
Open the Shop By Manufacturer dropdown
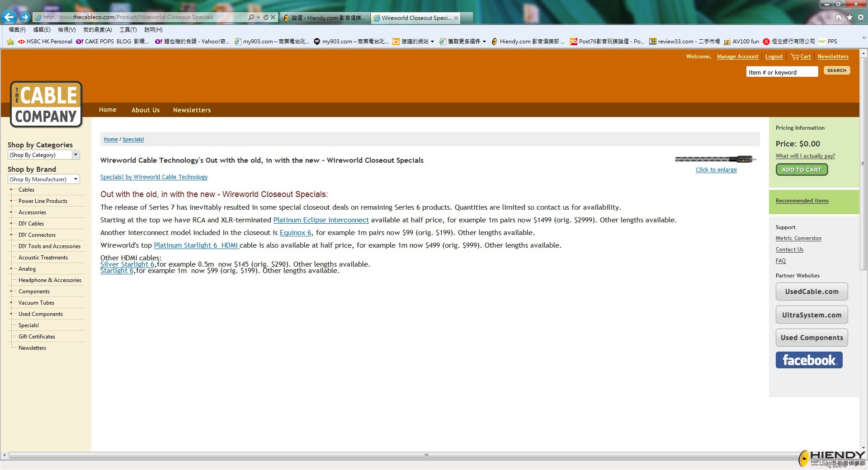pyautogui.click(x=44, y=179)
